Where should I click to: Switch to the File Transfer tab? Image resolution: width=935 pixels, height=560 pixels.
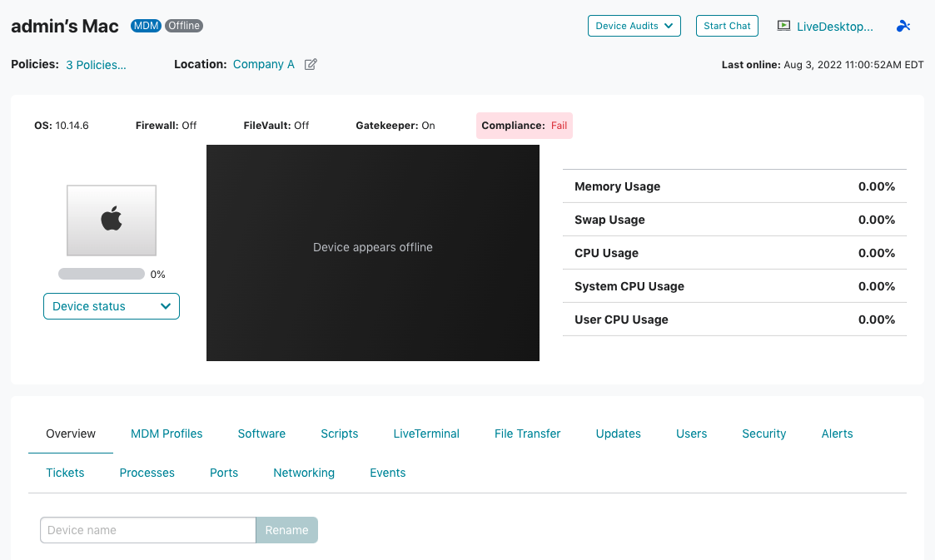(527, 434)
